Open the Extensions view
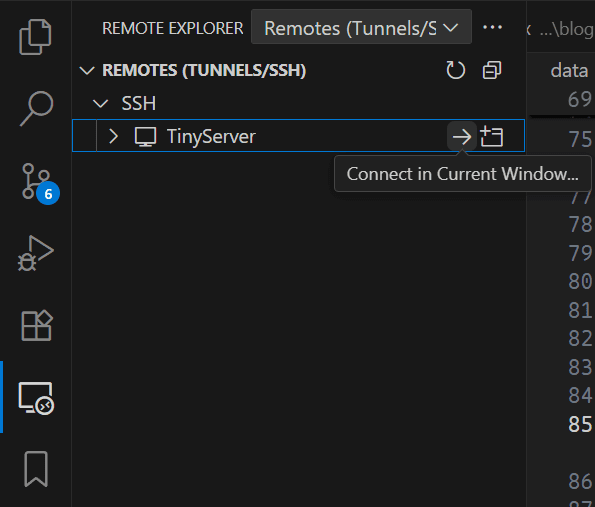595x507 pixels. point(37,326)
